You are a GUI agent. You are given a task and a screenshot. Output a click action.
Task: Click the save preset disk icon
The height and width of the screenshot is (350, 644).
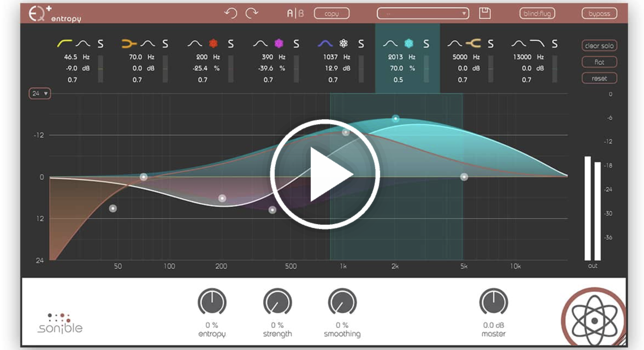pyautogui.click(x=485, y=13)
